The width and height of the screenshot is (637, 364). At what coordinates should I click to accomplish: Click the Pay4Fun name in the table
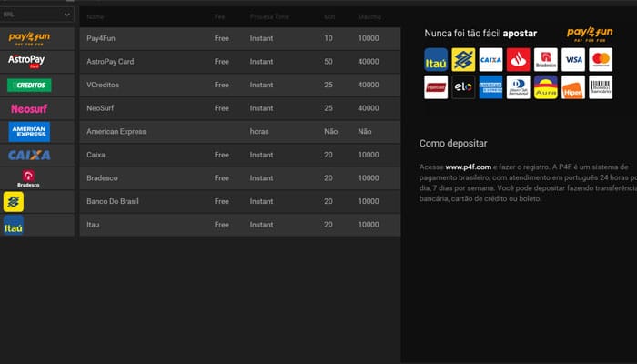[101, 38]
